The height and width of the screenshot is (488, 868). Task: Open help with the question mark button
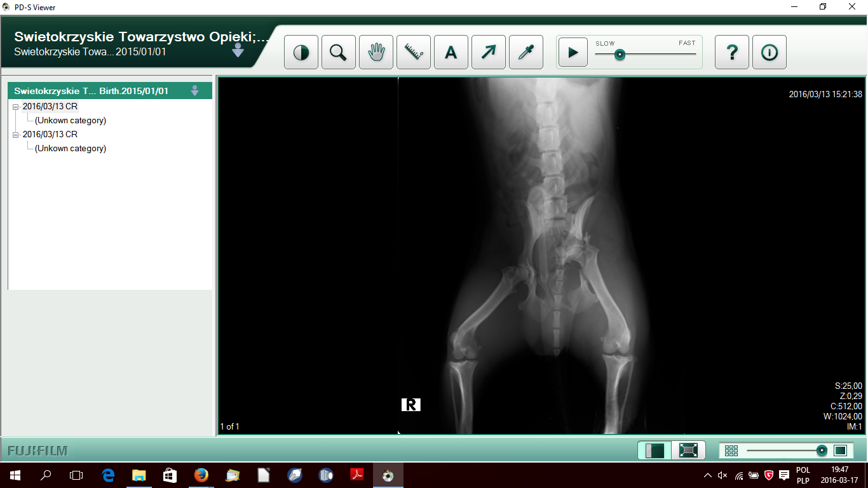pos(731,52)
